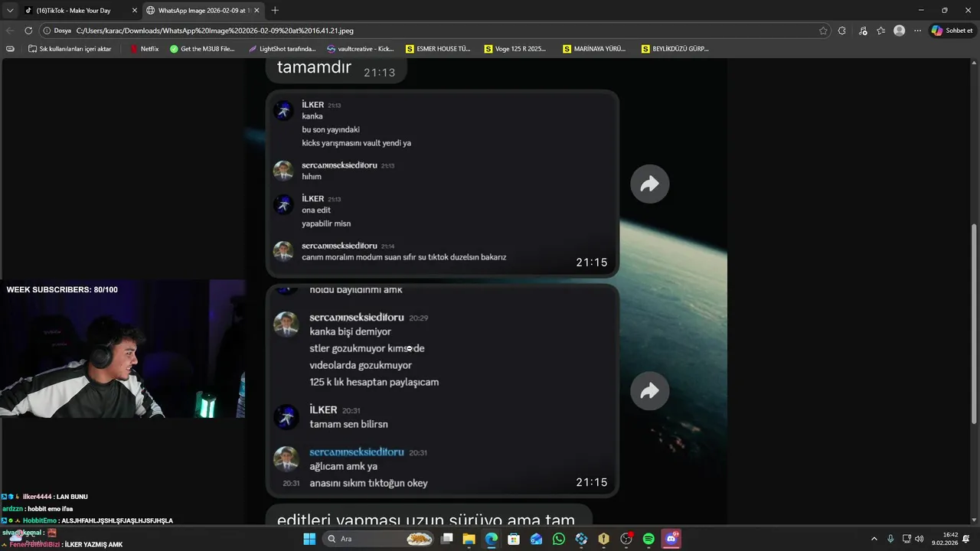This screenshot has height=551, width=980.
Task: Open BEYLİKDÜZÜ GÜRP... bookmark
Action: [675, 49]
